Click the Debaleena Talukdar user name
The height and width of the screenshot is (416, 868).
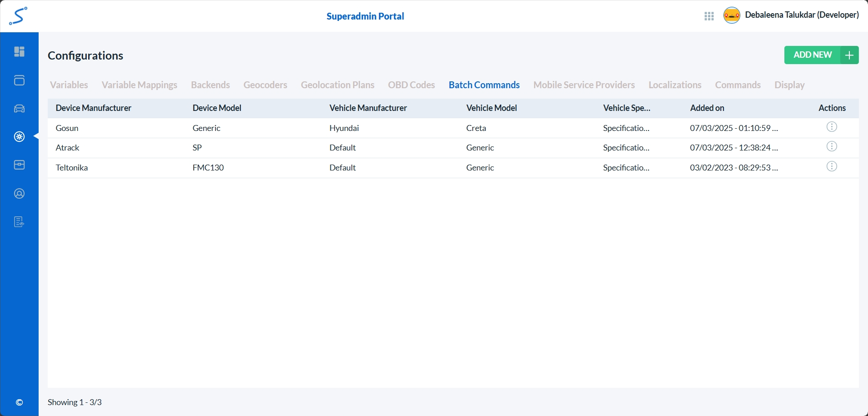[802, 15]
